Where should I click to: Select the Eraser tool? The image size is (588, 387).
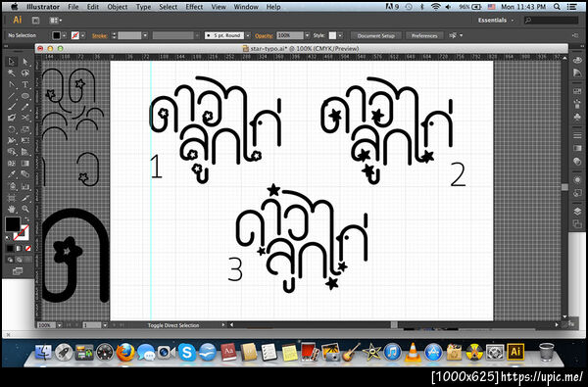pos(12,119)
